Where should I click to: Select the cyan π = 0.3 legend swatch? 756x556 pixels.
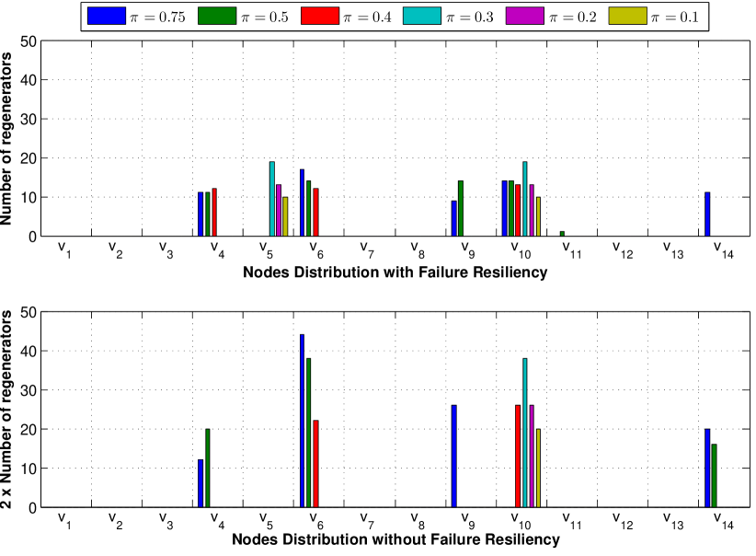421,16
